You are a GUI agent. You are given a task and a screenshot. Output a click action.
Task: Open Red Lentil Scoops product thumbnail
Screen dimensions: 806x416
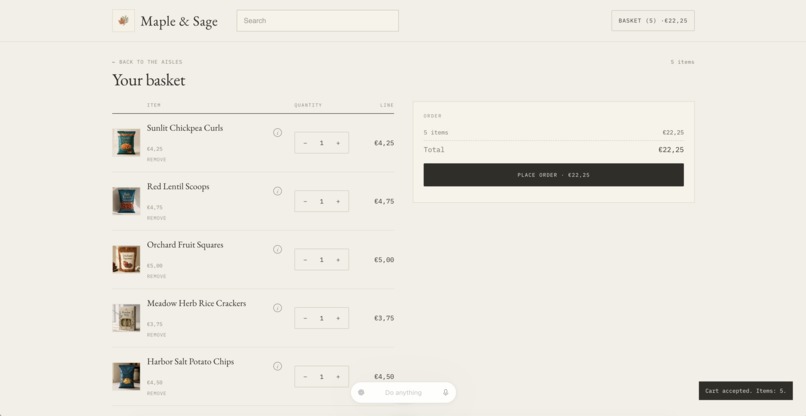126,201
